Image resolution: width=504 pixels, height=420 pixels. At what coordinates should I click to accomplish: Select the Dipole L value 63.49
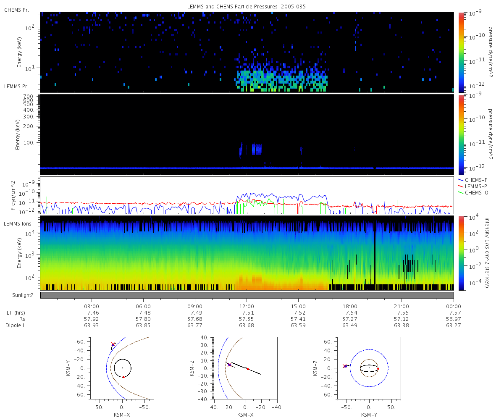pos(350,325)
